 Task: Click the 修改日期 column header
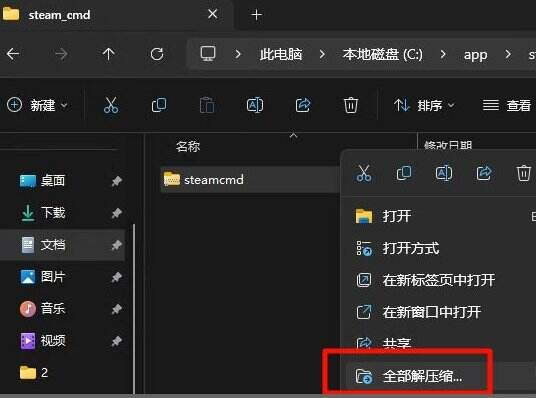click(448, 145)
